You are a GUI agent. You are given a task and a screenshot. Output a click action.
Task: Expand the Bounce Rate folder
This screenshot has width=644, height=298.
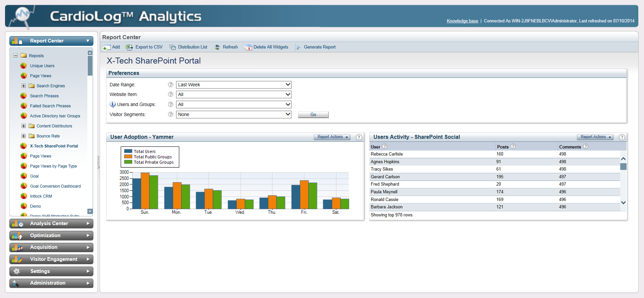[x=23, y=136]
